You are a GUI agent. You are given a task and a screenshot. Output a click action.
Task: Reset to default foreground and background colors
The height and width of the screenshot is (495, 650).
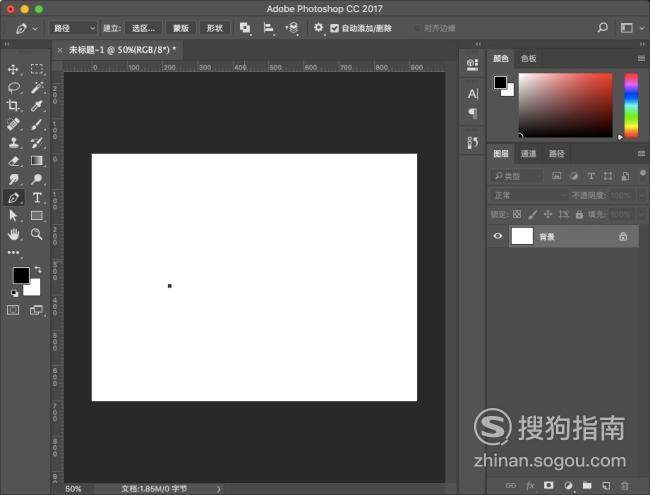[x=15, y=293]
